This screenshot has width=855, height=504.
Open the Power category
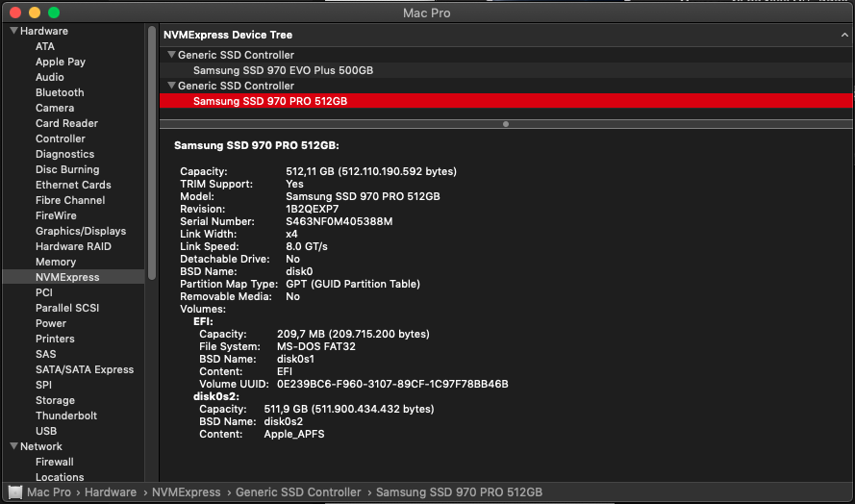51,323
